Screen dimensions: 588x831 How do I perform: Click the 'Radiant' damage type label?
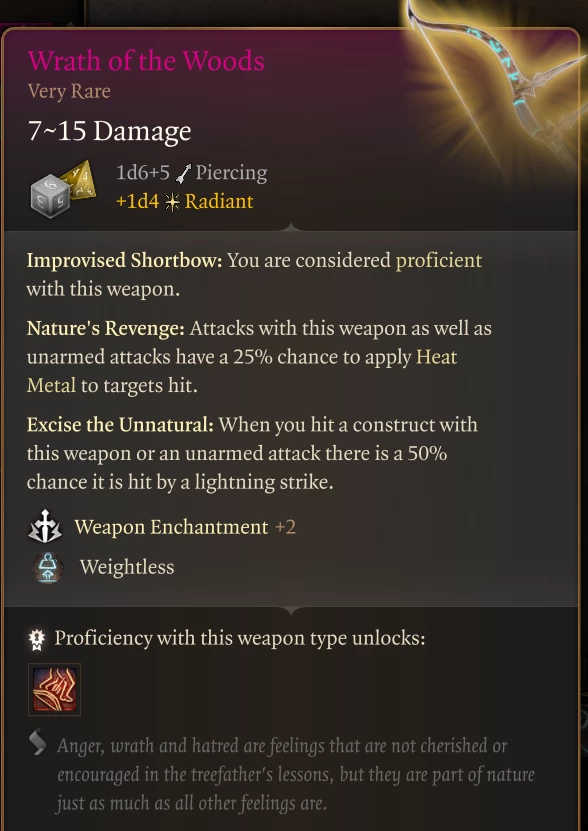pyautogui.click(x=219, y=201)
